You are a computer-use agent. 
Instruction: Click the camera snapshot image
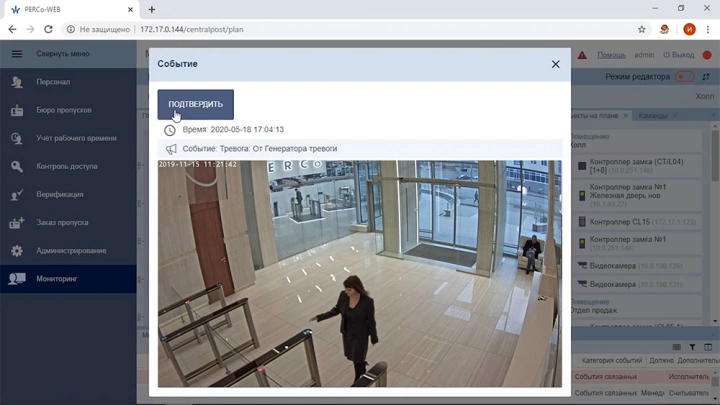(360, 274)
